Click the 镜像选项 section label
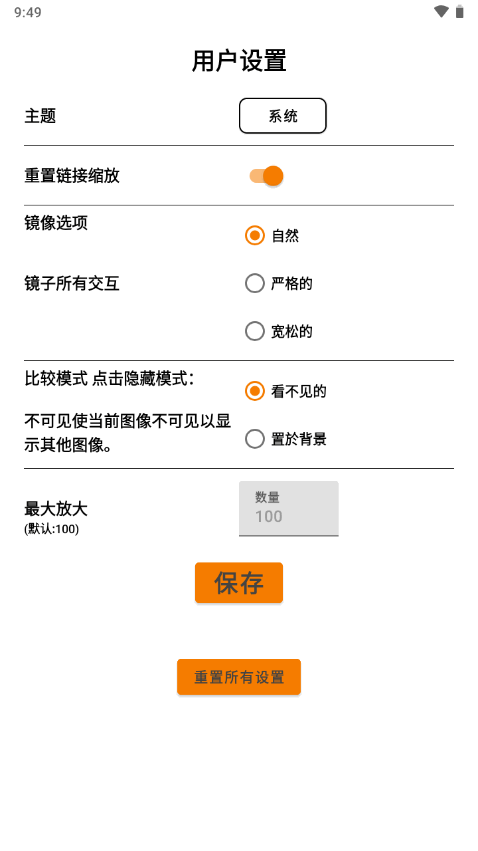The width and height of the screenshot is (478, 851). 56,223
